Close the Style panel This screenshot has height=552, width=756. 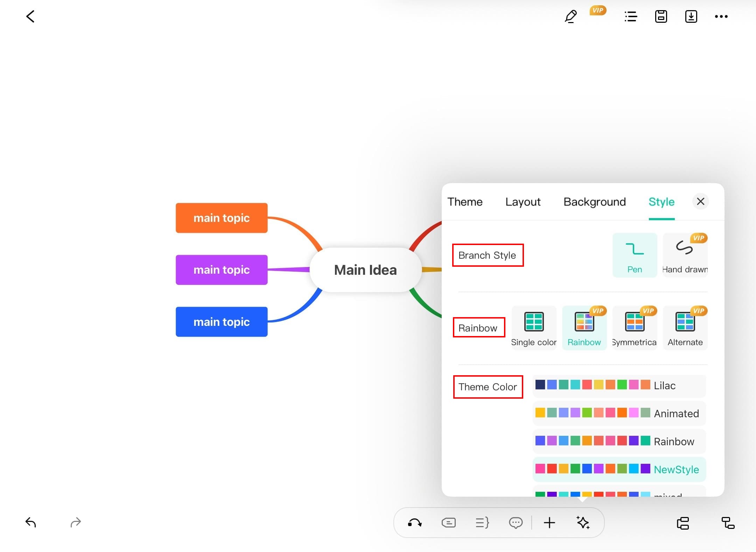click(x=700, y=201)
